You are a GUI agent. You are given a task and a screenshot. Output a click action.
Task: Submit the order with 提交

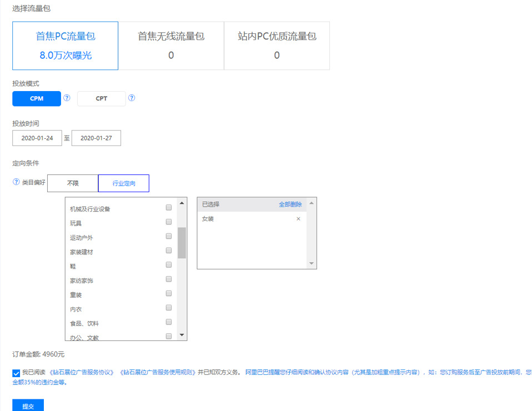tap(28, 406)
